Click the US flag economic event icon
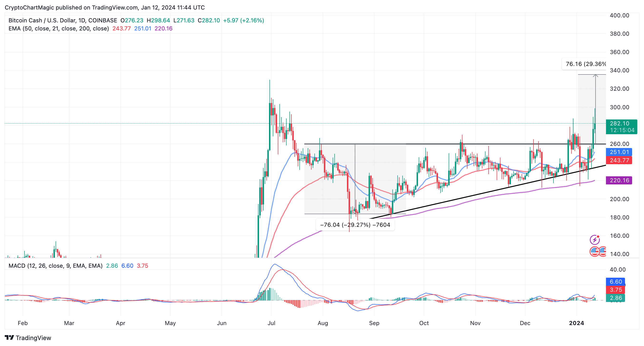644x346 pixels. 595,251
